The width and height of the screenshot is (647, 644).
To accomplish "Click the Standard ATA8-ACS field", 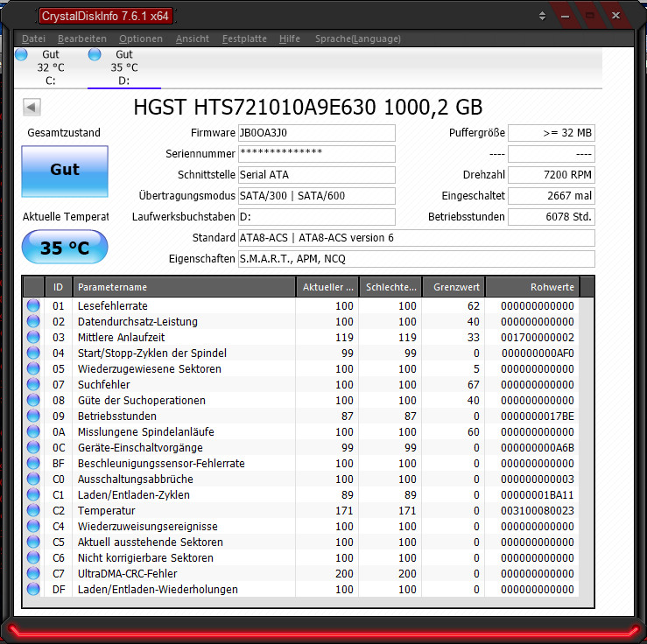I will (417, 238).
